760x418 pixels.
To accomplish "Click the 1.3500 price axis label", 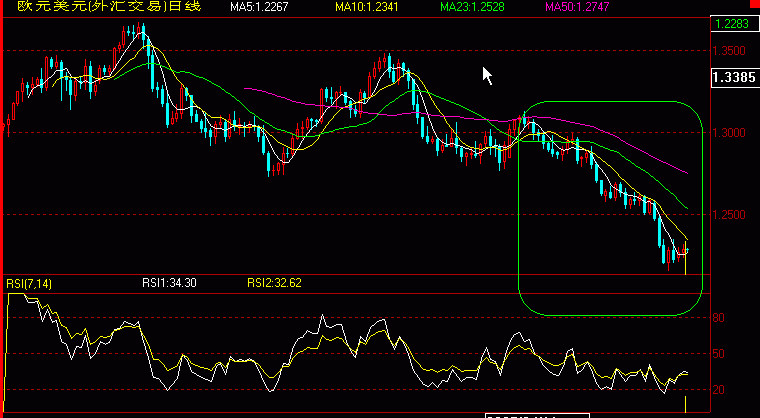I will (728, 51).
